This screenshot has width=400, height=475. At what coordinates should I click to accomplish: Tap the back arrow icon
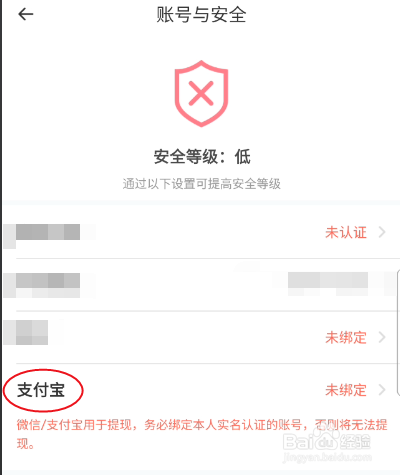[26, 14]
